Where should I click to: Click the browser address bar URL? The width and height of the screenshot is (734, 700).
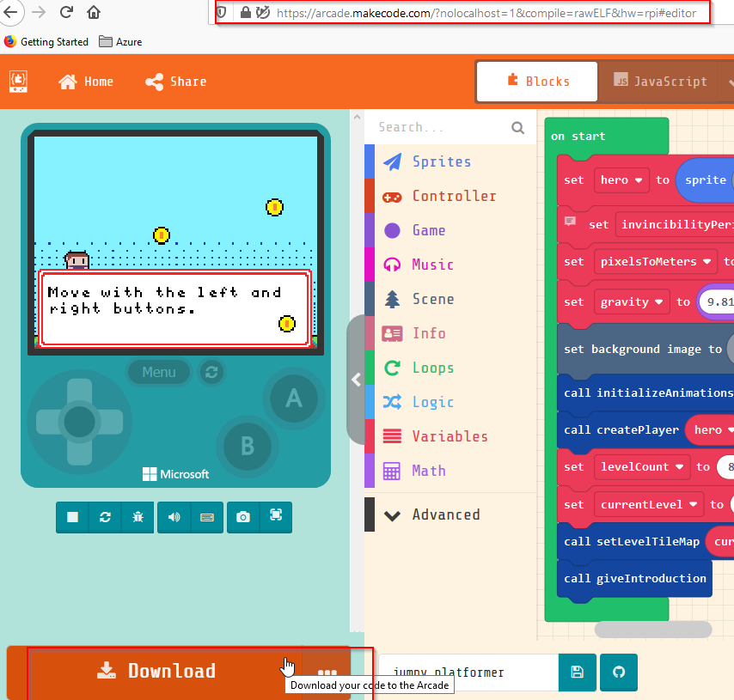pyautogui.click(x=486, y=13)
